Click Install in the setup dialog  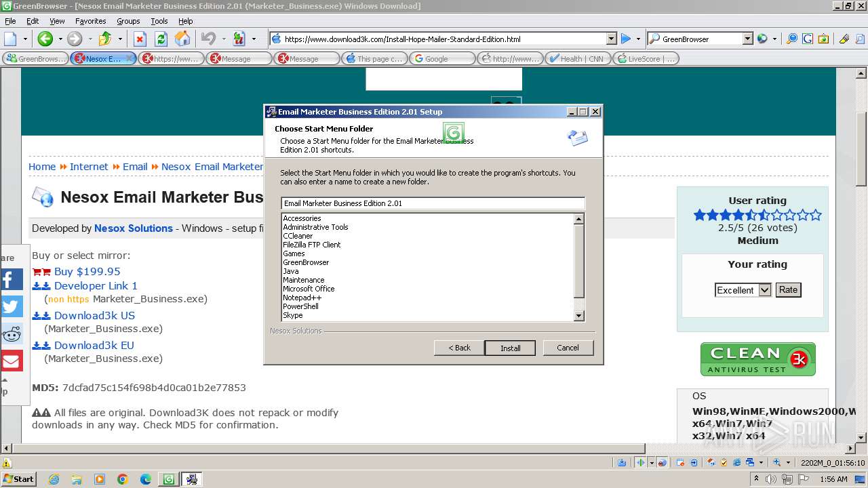coord(510,348)
